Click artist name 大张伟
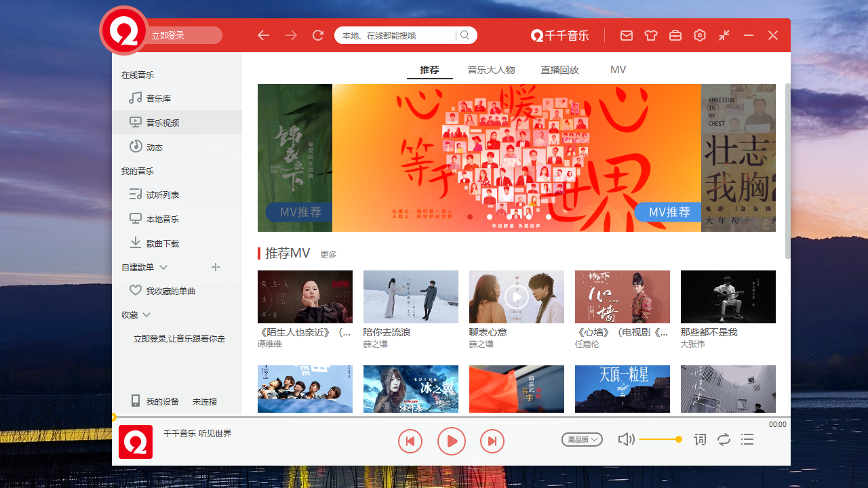 [693, 344]
